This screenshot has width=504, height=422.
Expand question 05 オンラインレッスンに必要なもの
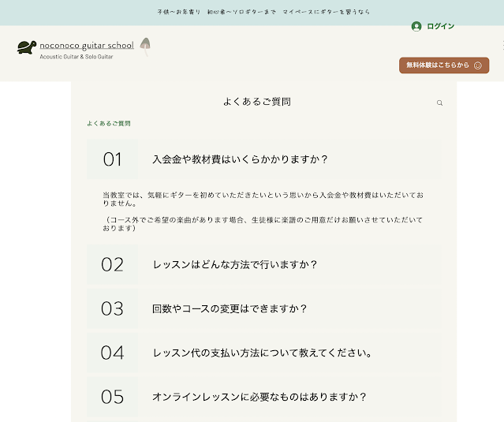[x=263, y=397]
